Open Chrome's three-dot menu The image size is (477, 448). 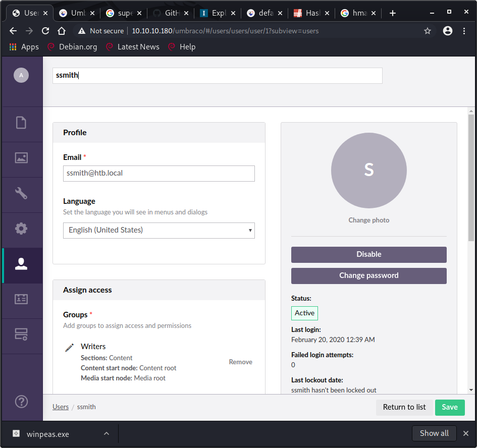tap(464, 31)
